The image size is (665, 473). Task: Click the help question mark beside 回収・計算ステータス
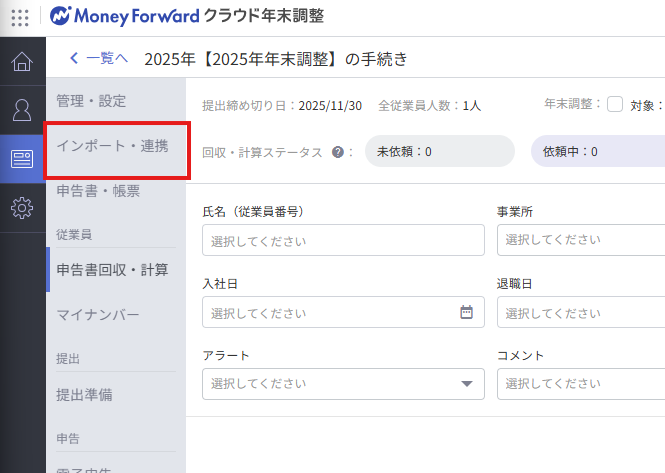pos(337,152)
